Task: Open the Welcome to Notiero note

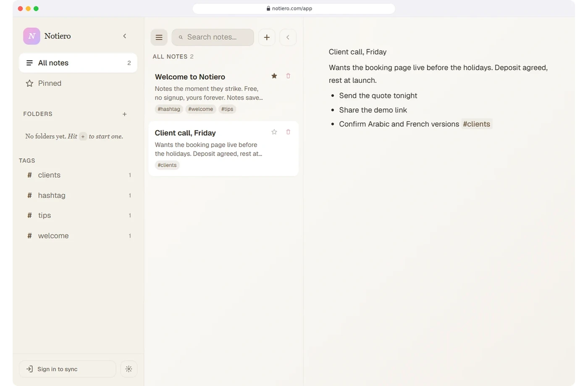Action: (x=223, y=93)
